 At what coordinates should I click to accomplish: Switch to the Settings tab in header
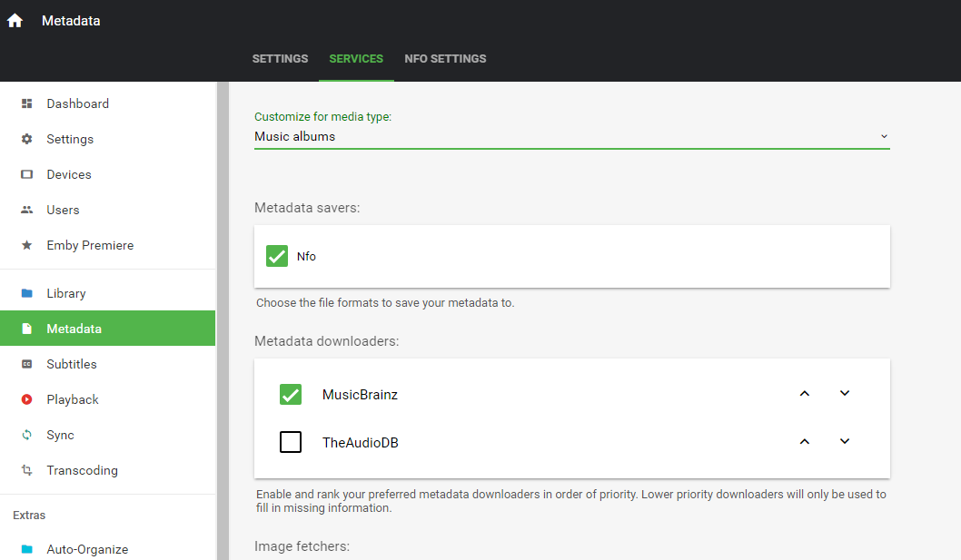[280, 58]
